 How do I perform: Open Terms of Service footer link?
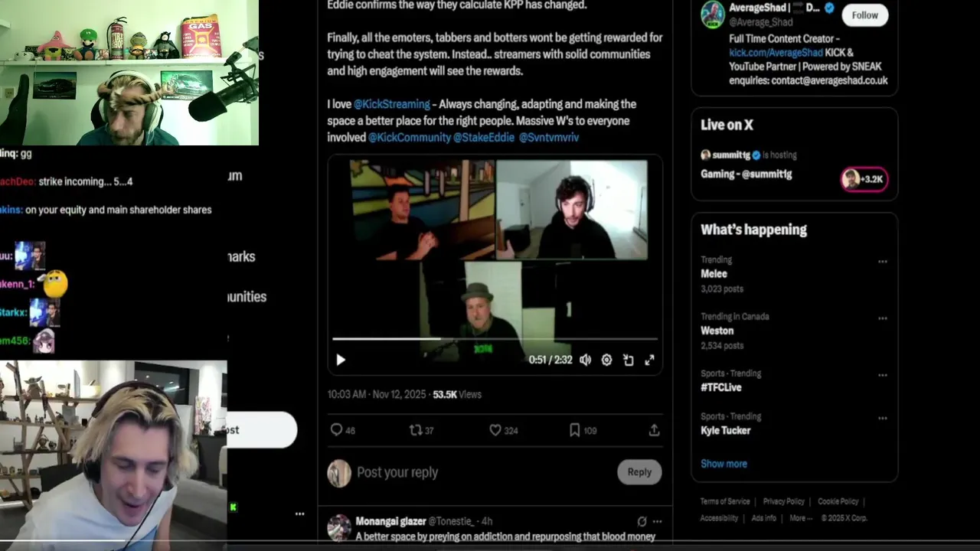click(724, 501)
